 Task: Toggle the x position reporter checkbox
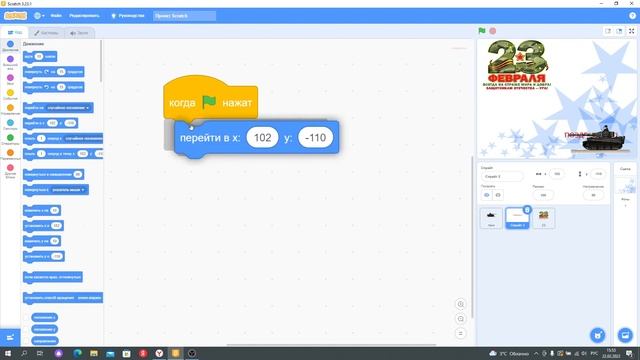[27, 318]
